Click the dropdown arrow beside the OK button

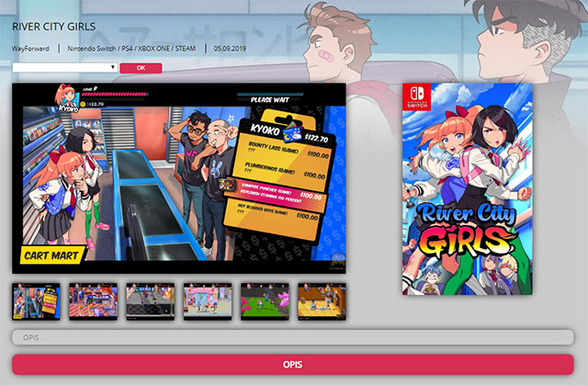(112, 67)
